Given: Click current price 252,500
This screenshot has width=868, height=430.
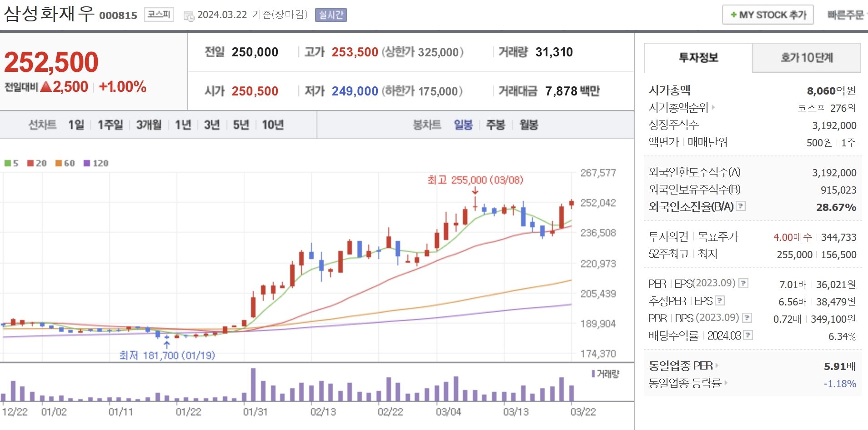Looking at the screenshot, I should pyautogui.click(x=51, y=62).
